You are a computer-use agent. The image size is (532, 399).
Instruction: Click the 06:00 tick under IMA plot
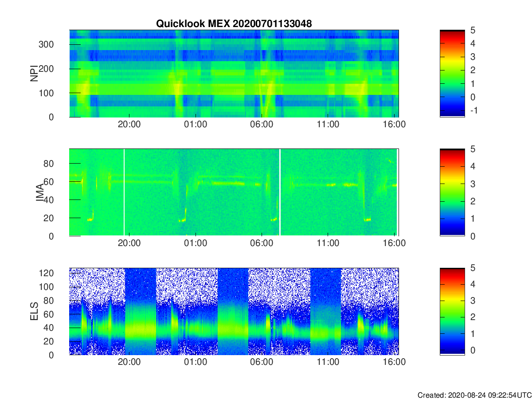pos(262,243)
